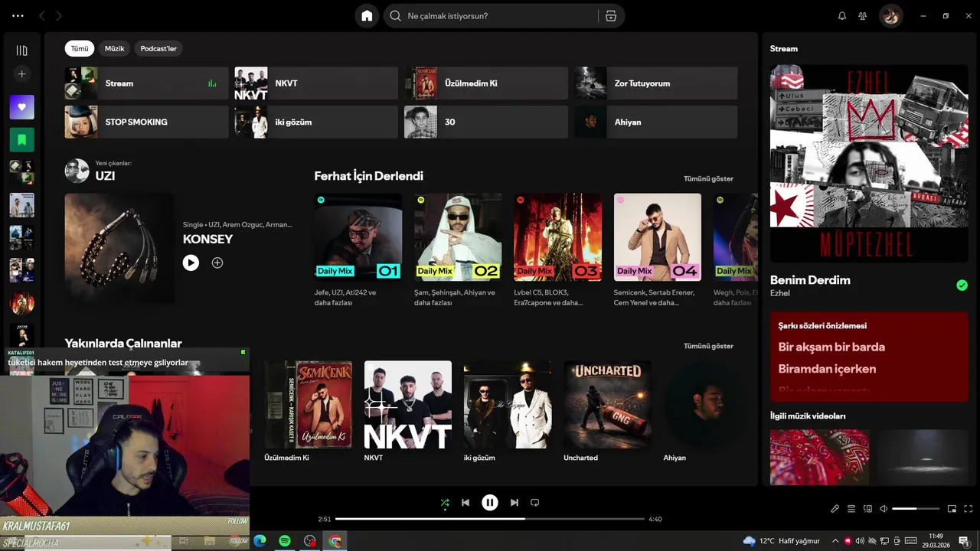Skip to previous track
The image size is (980, 551).
[465, 503]
